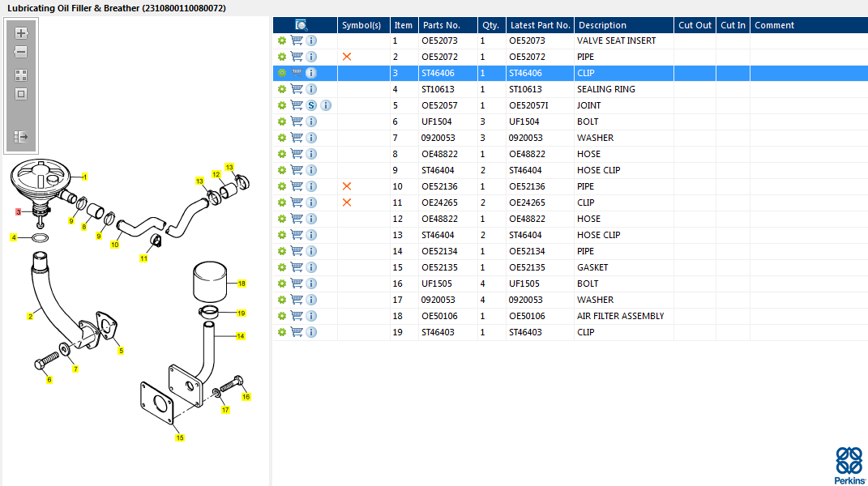868x486 pixels.
Task: Add AIR FILTER ASSEMBLY to cart
Action: click(297, 316)
